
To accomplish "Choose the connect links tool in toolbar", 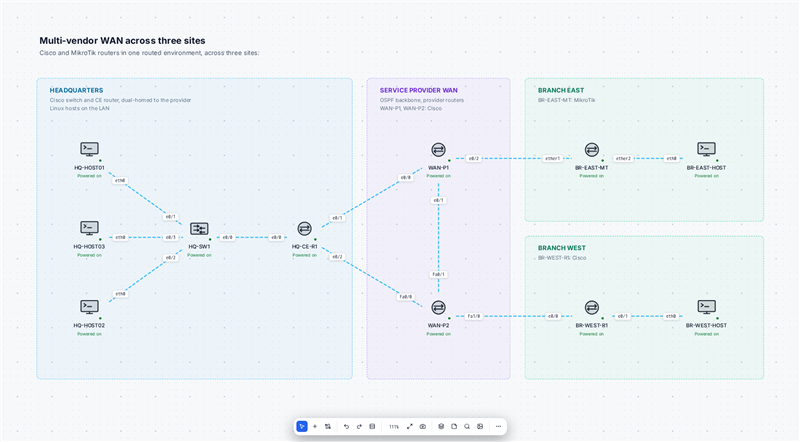I will 328,426.
